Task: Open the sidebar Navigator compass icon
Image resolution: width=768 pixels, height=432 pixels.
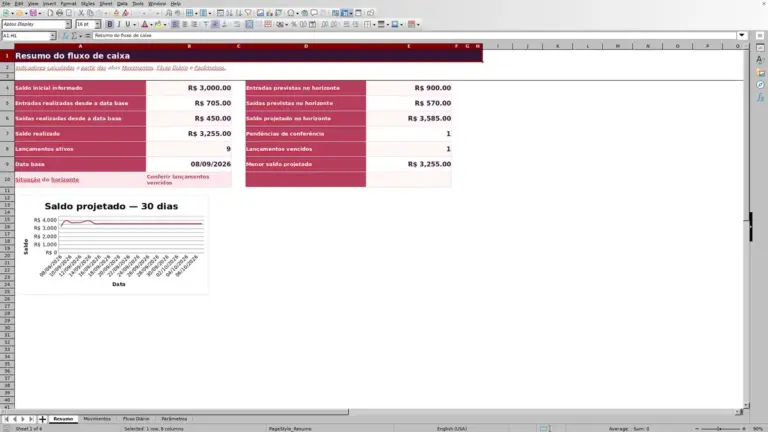Action: click(x=760, y=85)
